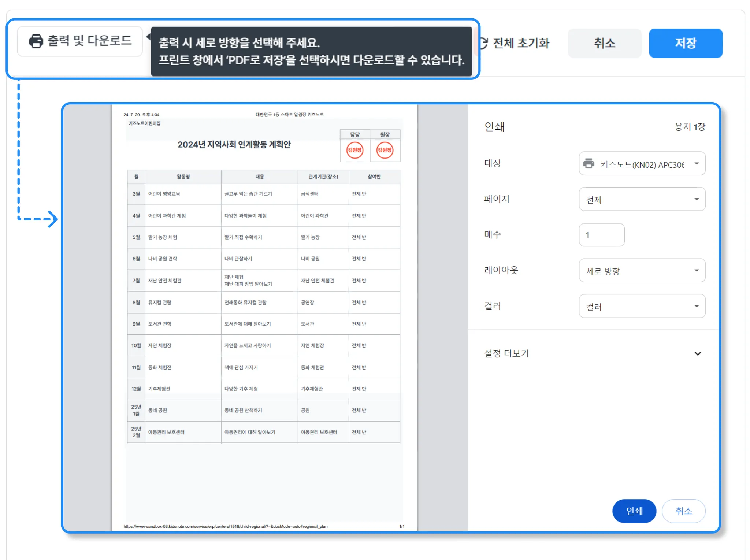Expand the 설정 더보기 section
Image resolution: width=750 pixels, height=560 pixels.
507,353
